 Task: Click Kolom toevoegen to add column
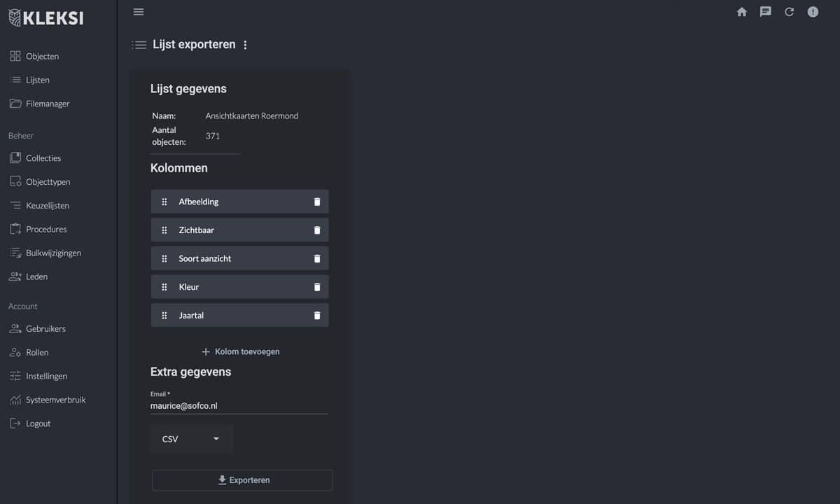[240, 351]
